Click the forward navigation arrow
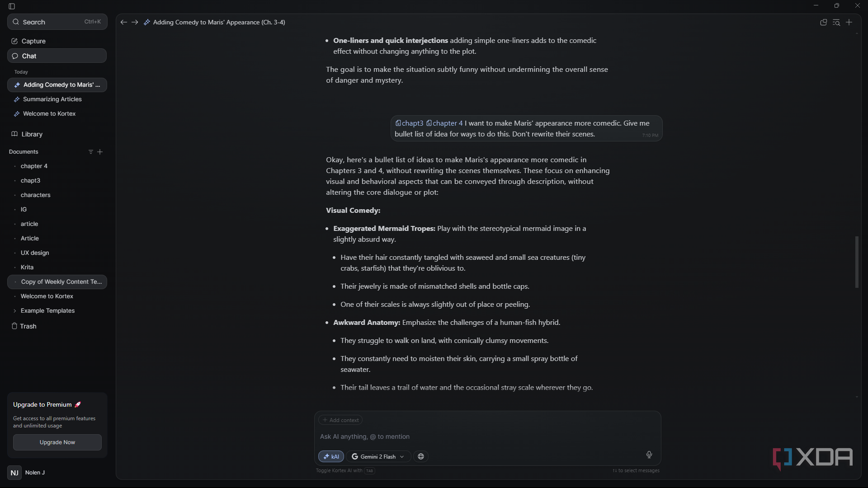Screen dimensions: 868x488 (x=135, y=22)
